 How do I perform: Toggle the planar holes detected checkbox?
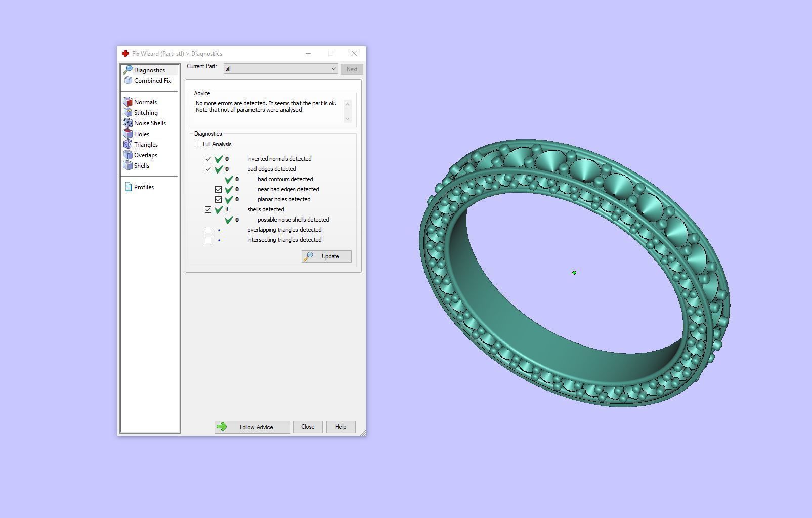[218, 199]
